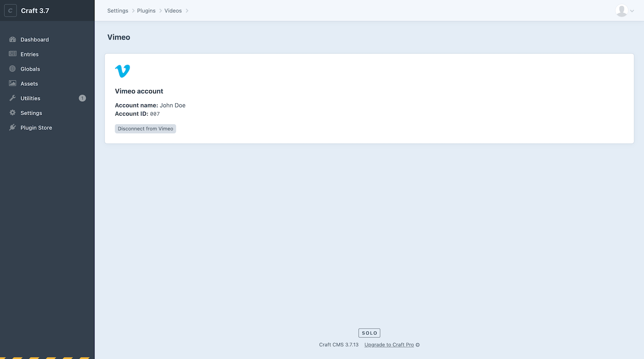The image size is (644, 359).
Task: Open Globals via its globe icon
Action: (x=13, y=69)
